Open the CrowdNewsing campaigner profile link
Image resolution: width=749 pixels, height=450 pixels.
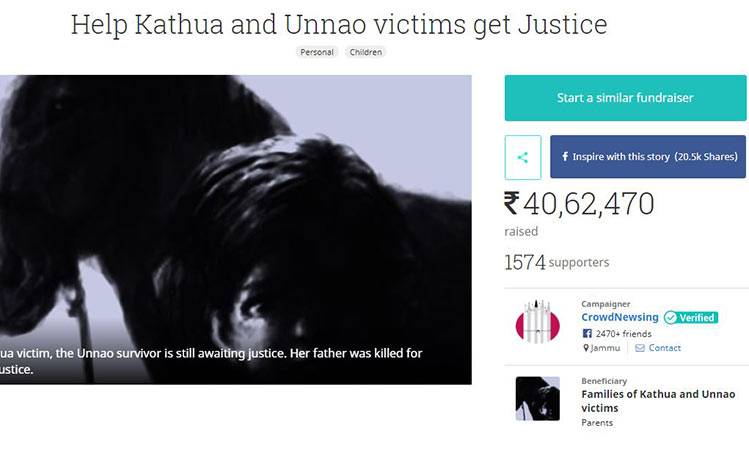620,317
